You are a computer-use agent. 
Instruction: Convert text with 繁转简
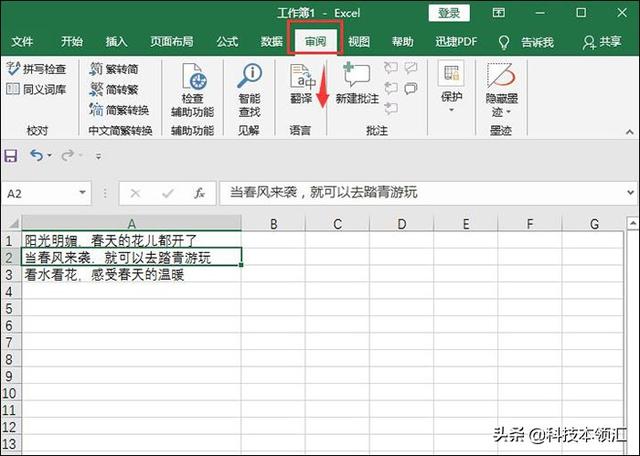click(x=114, y=69)
